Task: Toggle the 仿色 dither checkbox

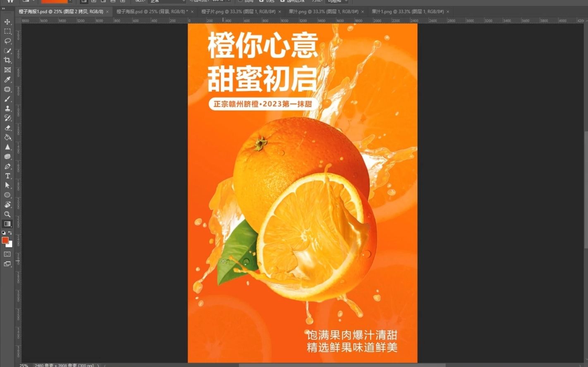Action: (x=261, y=1)
